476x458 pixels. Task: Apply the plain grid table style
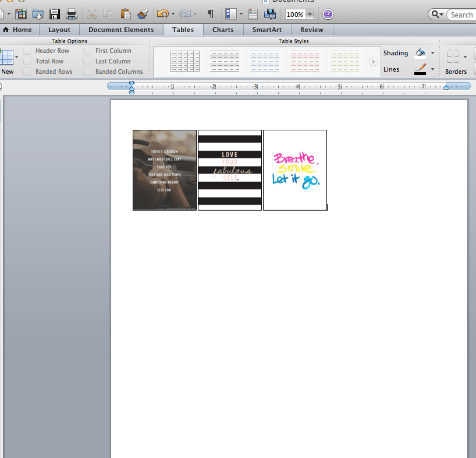(x=184, y=61)
